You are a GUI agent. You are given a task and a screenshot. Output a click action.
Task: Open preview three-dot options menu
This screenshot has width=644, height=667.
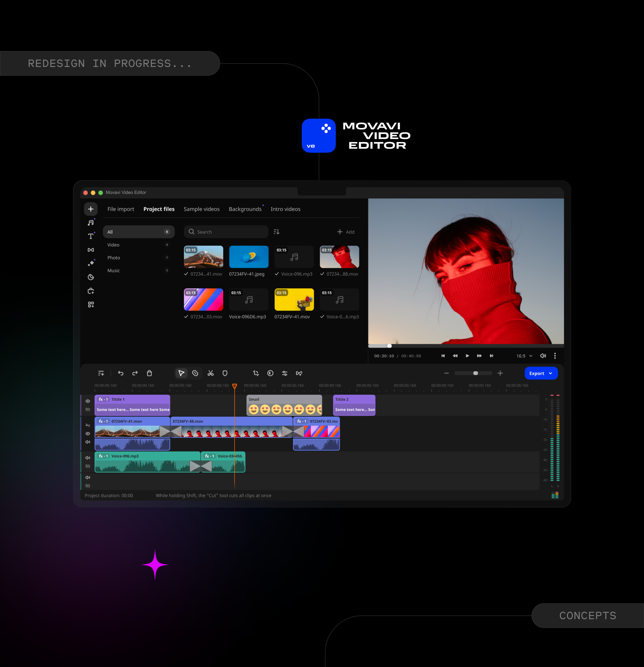(x=555, y=356)
